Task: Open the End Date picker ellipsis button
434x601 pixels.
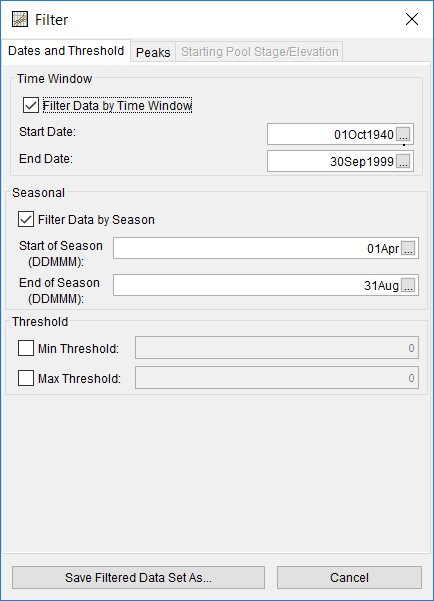Action: pyautogui.click(x=403, y=161)
